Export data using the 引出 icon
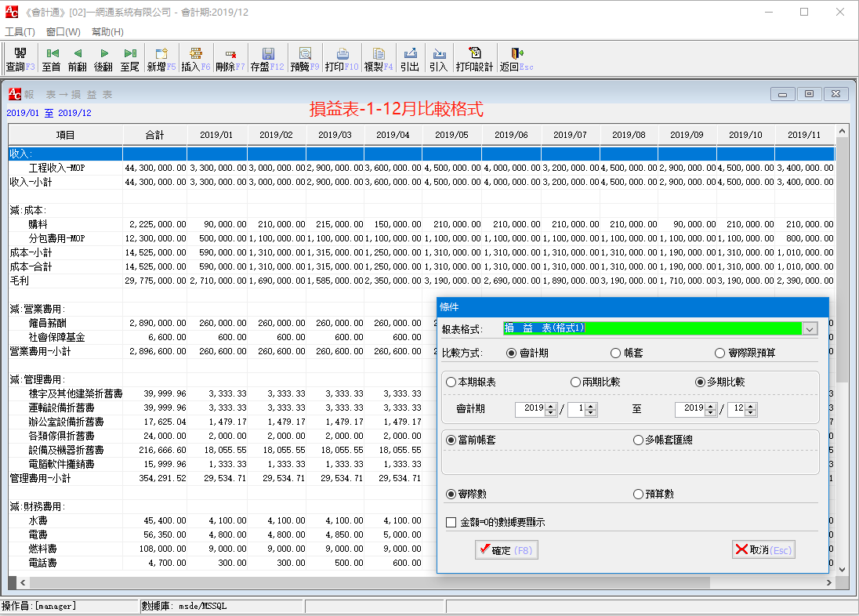 coord(410,59)
